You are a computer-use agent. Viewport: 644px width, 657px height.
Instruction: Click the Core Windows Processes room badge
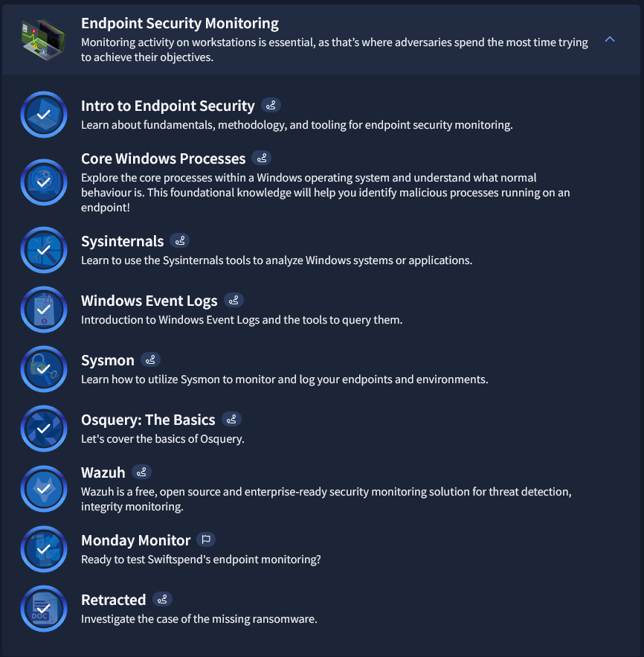pos(44,182)
